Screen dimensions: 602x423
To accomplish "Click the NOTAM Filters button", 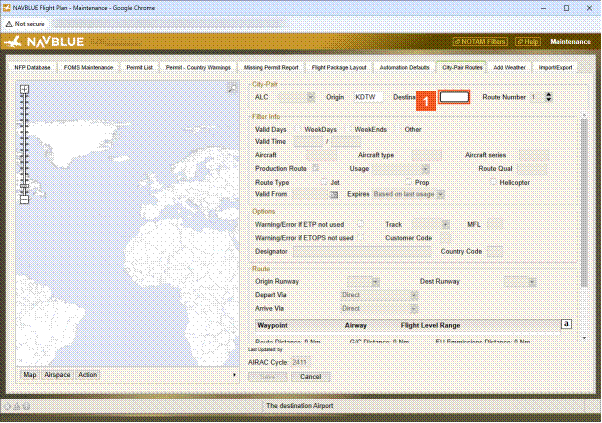I will (480, 41).
